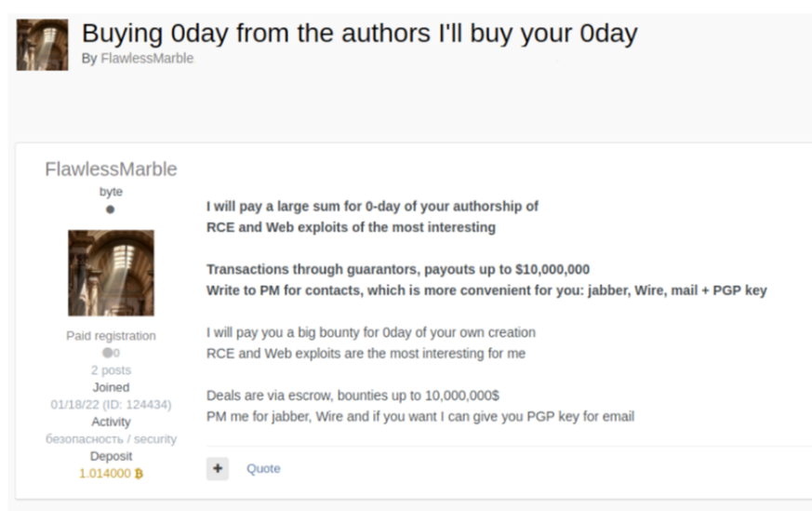The width and height of the screenshot is (812, 511).
Task: Click the small avatar beside the thread title
Action: point(42,45)
